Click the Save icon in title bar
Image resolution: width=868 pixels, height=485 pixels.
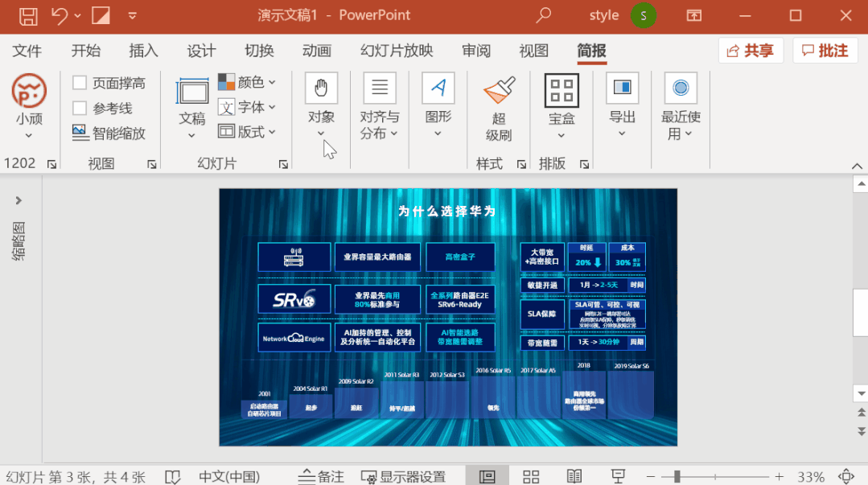pos(28,15)
